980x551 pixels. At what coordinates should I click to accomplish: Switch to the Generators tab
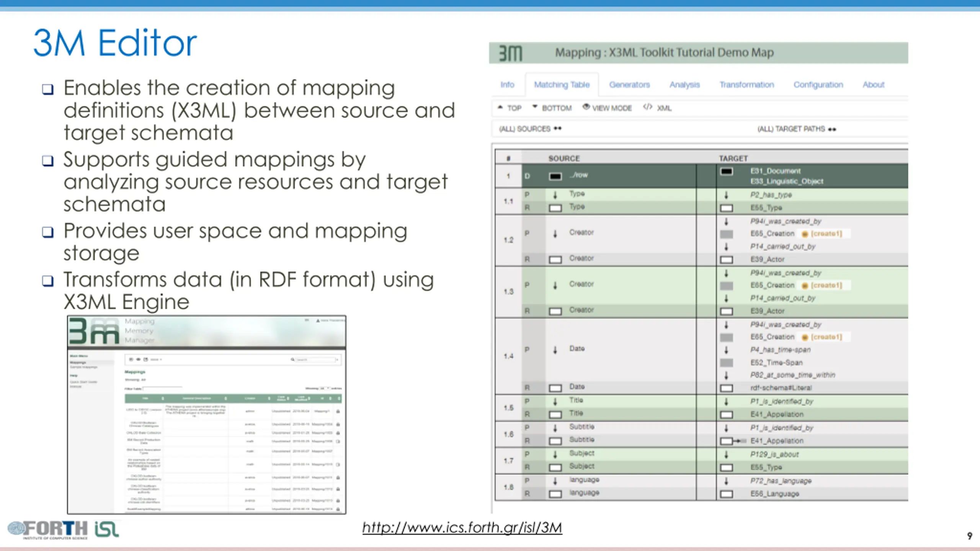coord(629,85)
